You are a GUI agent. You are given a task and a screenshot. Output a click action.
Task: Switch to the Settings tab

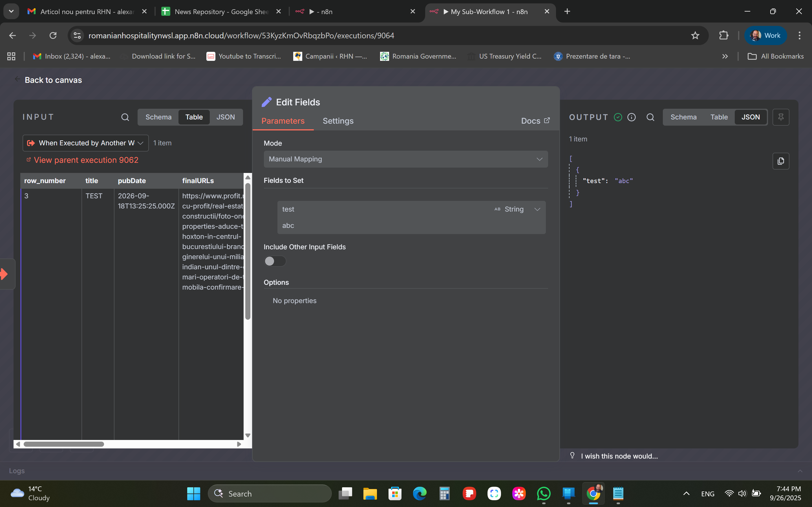click(338, 121)
